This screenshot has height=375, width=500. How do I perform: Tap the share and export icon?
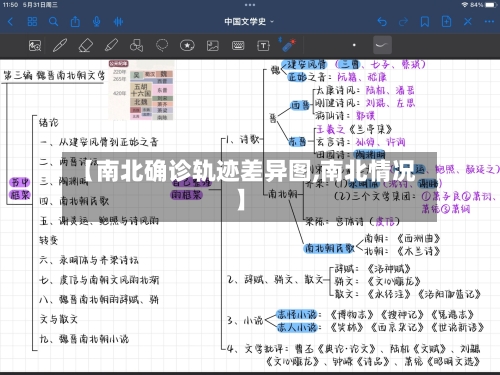coord(75,22)
